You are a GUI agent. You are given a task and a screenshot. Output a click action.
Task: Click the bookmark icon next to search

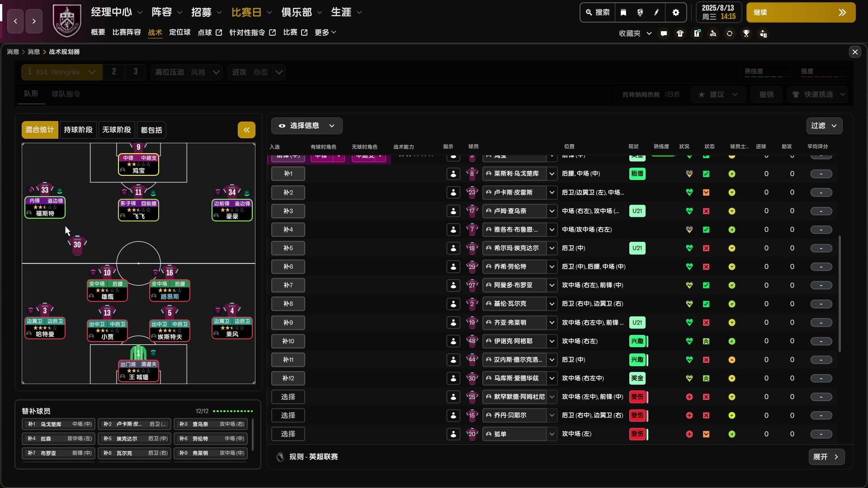click(x=623, y=13)
